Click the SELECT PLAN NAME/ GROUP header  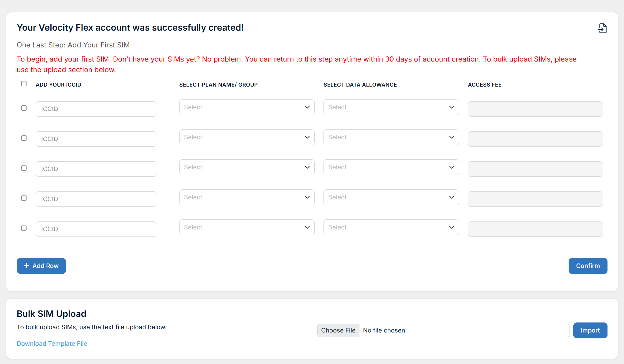pyautogui.click(x=218, y=85)
